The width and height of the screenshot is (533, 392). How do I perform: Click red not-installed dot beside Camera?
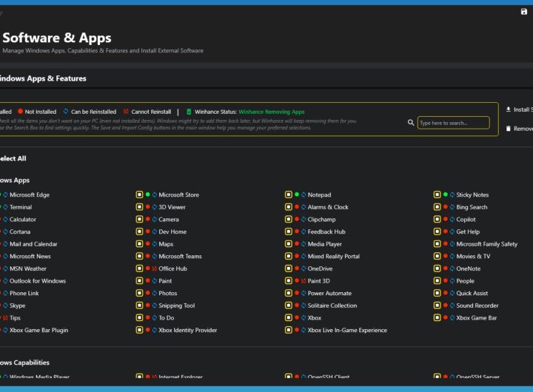pos(148,219)
